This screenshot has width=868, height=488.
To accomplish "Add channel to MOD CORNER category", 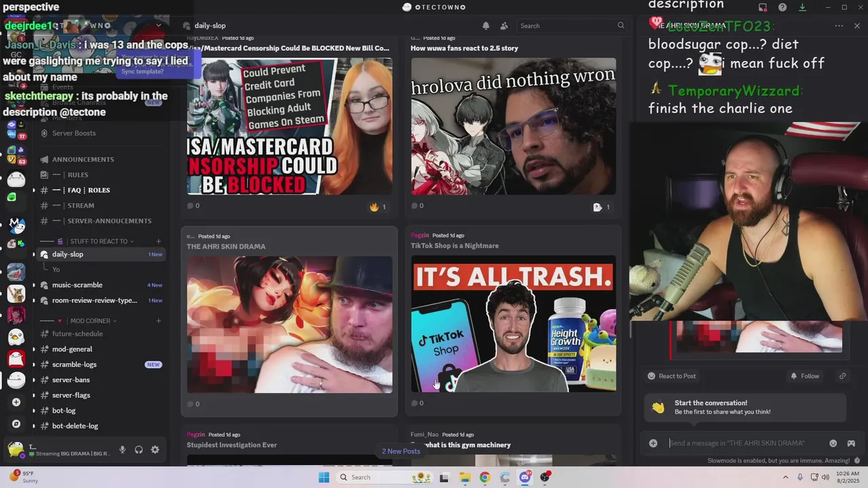I will pyautogui.click(x=159, y=321).
